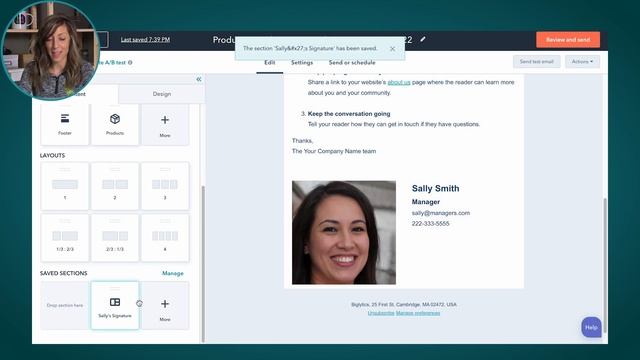Image resolution: width=640 pixels, height=360 pixels.
Task: Click the sally@managers.com email text
Action: click(x=441, y=213)
